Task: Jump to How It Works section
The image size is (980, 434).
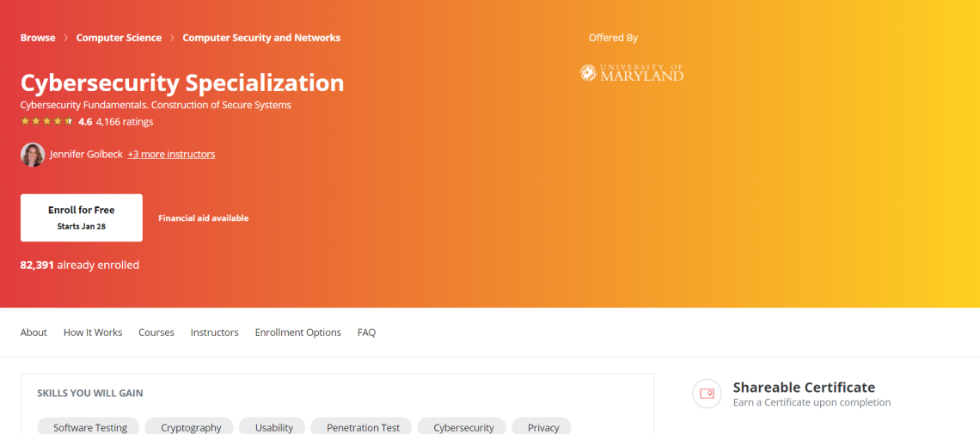Action: click(93, 333)
